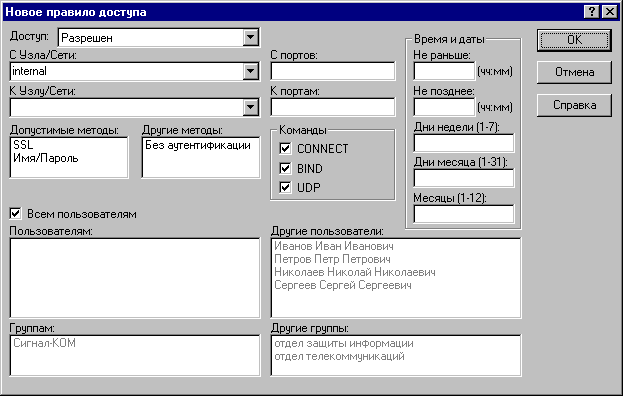Uncheck Всем пользователям checkbox
This screenshot has height=396, width=623.
click(x=15, y=214)
